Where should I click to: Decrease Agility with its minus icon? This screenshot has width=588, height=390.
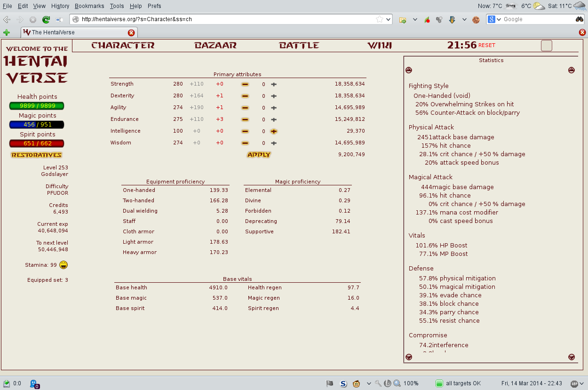245,108
